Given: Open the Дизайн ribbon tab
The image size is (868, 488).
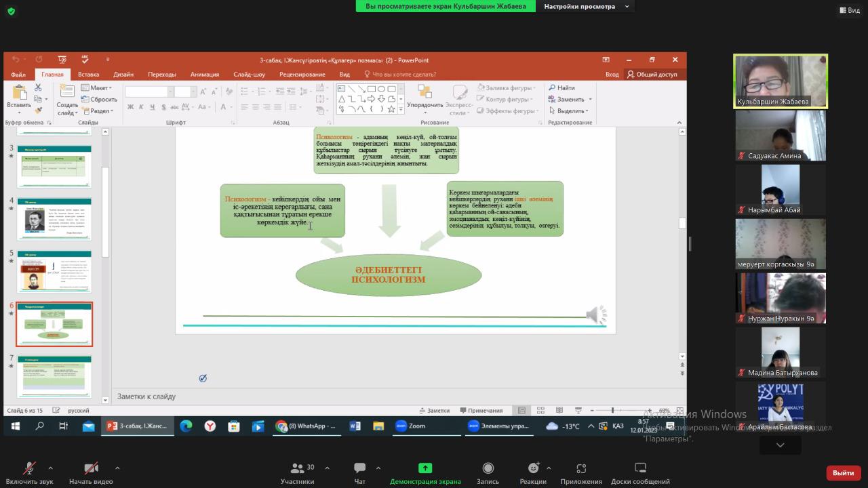Looking at the screenshot, I should pos(123,75).
